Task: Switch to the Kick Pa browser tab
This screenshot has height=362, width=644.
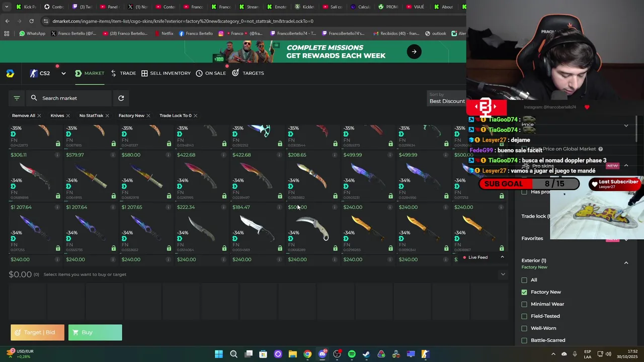Action: pyautogui.click(x=26, y=7)
